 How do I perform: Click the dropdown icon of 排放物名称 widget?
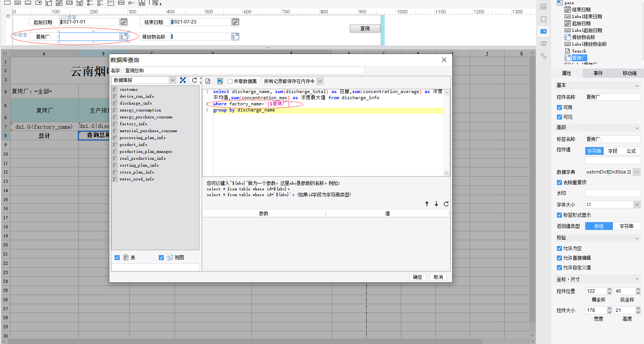236,36
